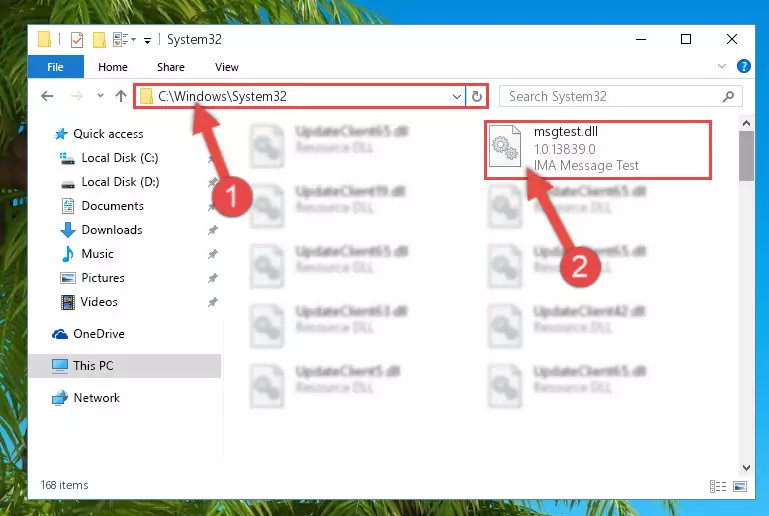This screenshot has width=769, height=516.
Task: Open the File menu tab
Action: click(55, 67)
